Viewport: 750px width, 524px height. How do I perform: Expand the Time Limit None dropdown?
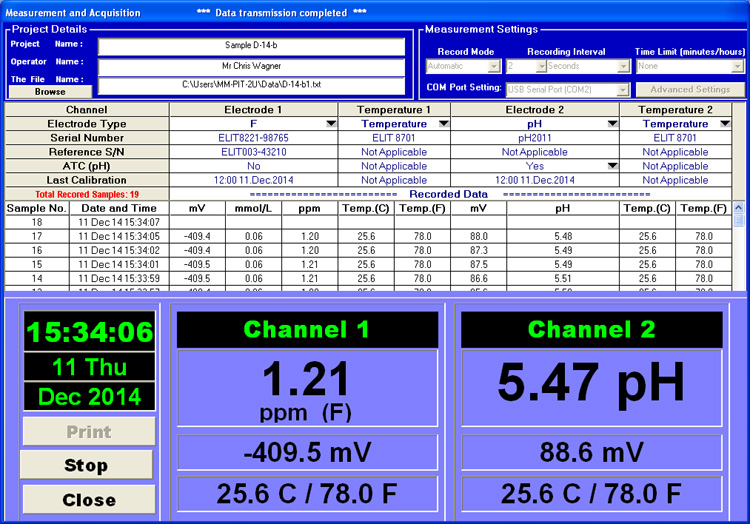pyautogui.click(x=737, y=66)
